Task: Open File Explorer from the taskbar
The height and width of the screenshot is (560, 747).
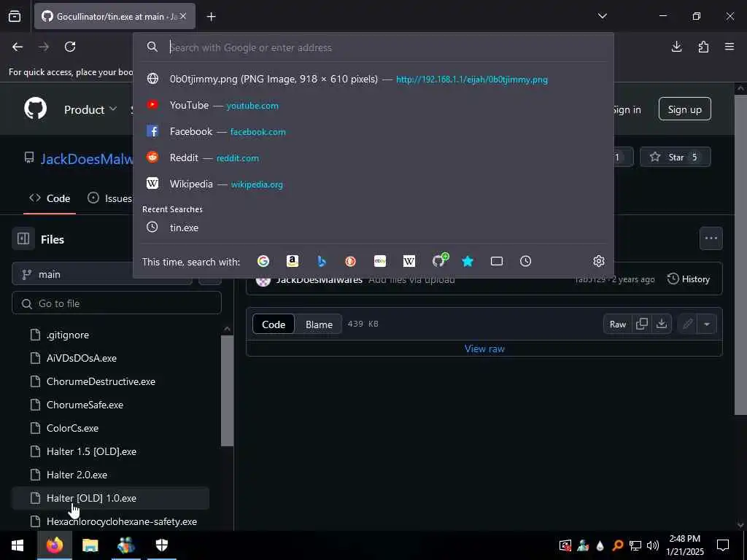Action: (90, 545)
